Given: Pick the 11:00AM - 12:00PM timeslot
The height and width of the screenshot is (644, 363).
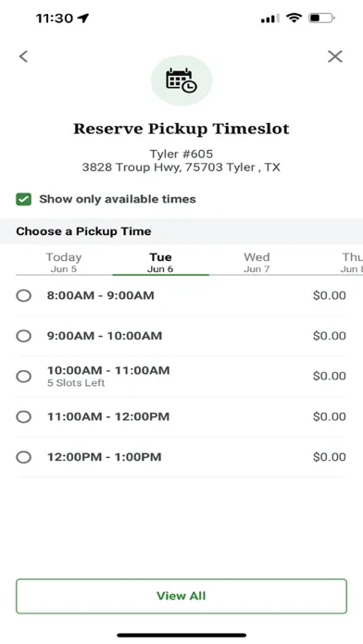Looking at the screenshot, I should click(181, 417).
